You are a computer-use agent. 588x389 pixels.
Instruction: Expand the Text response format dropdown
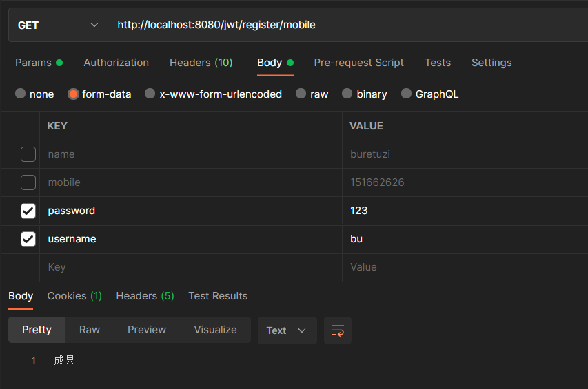(287, 330)
